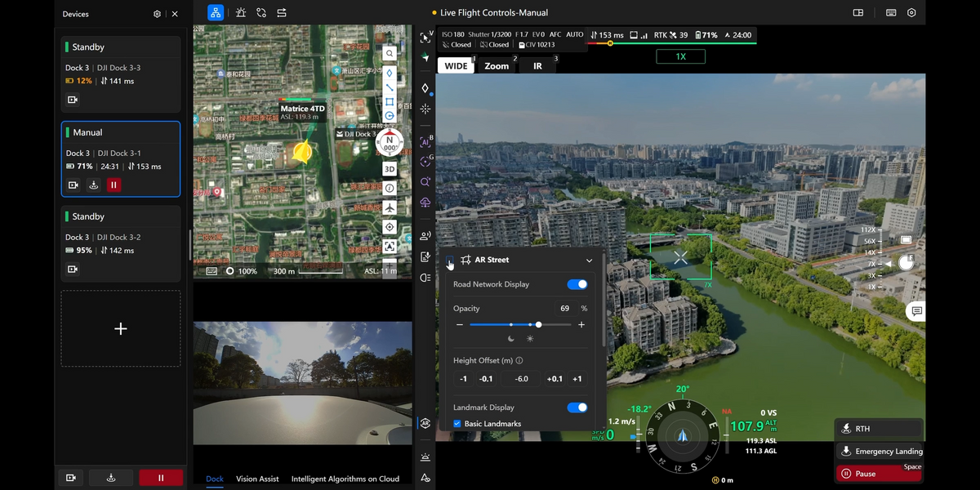This screenshot has height=490, width=980.
Task: Adjust the Opacity slider handle
Action: click(538, 325)
